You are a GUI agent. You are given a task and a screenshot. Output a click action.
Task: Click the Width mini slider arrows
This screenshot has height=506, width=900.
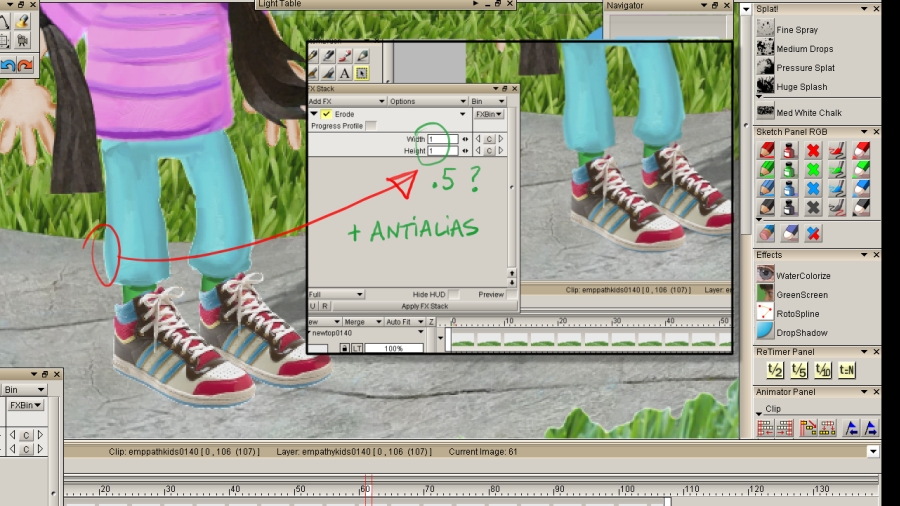click(x=465, y=139)
